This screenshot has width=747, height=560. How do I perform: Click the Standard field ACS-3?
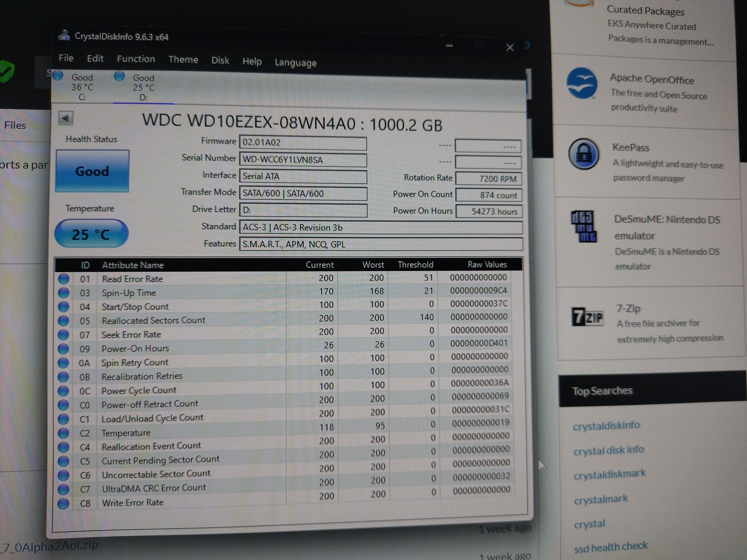click(381, 228)
